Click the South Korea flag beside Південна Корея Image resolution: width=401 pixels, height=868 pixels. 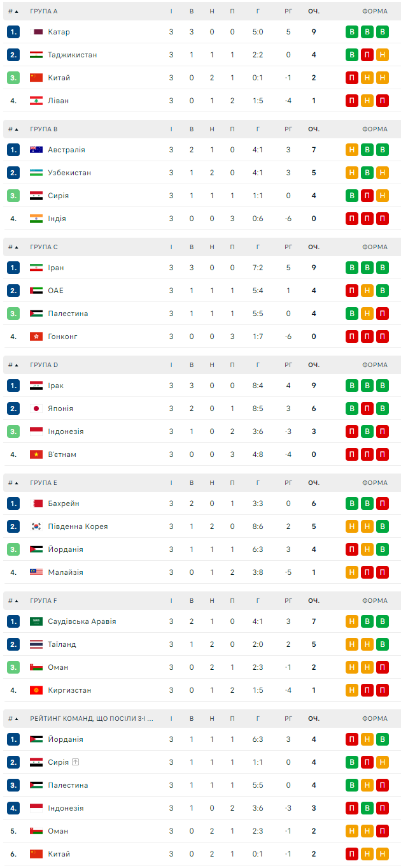36,526
